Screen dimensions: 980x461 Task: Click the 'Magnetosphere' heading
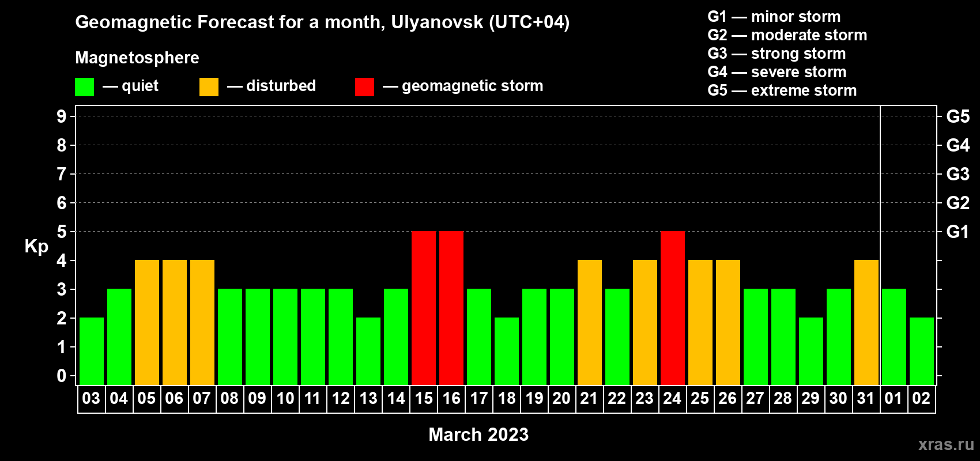(x=137, y=58)
